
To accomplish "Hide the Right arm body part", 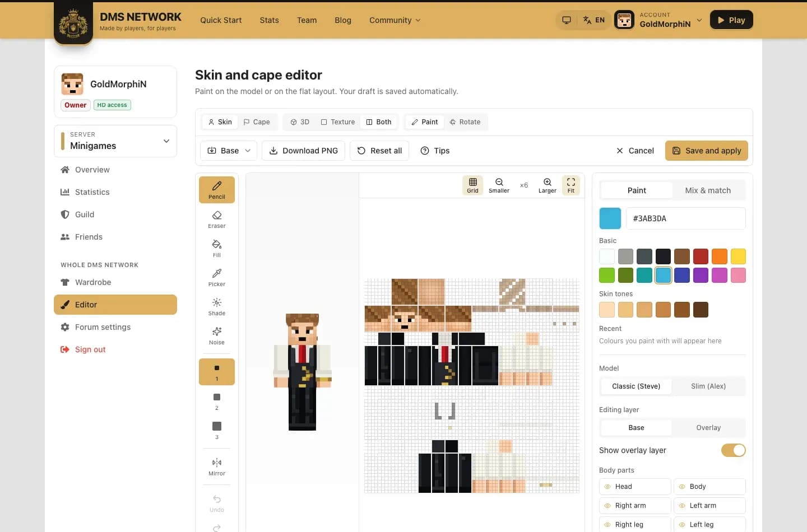I will pyautogui.click(x=635, y=506).
